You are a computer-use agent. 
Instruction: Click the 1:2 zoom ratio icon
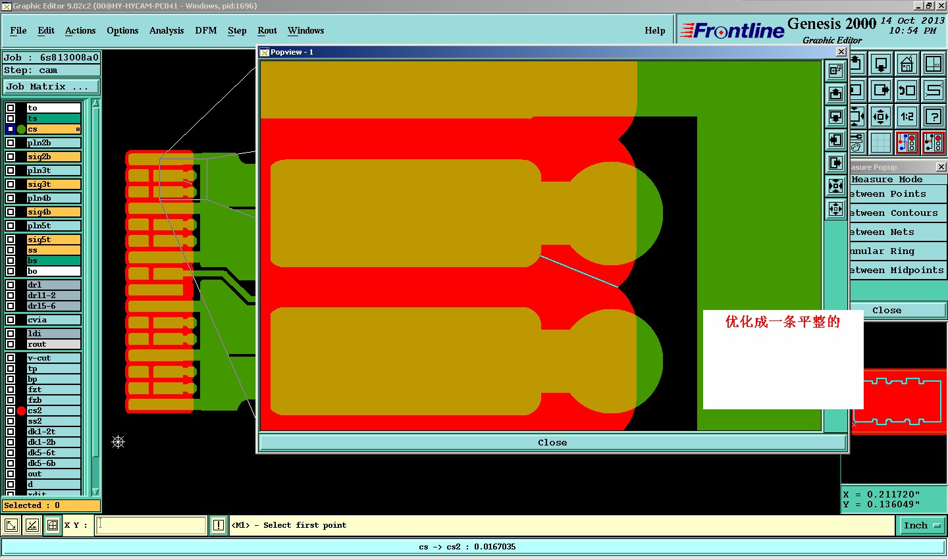(907, 116)
